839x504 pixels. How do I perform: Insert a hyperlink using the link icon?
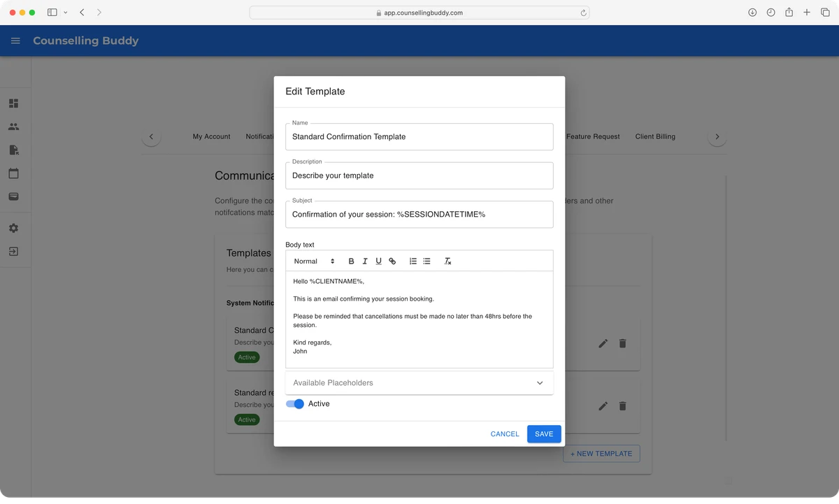tap(392, 261)
